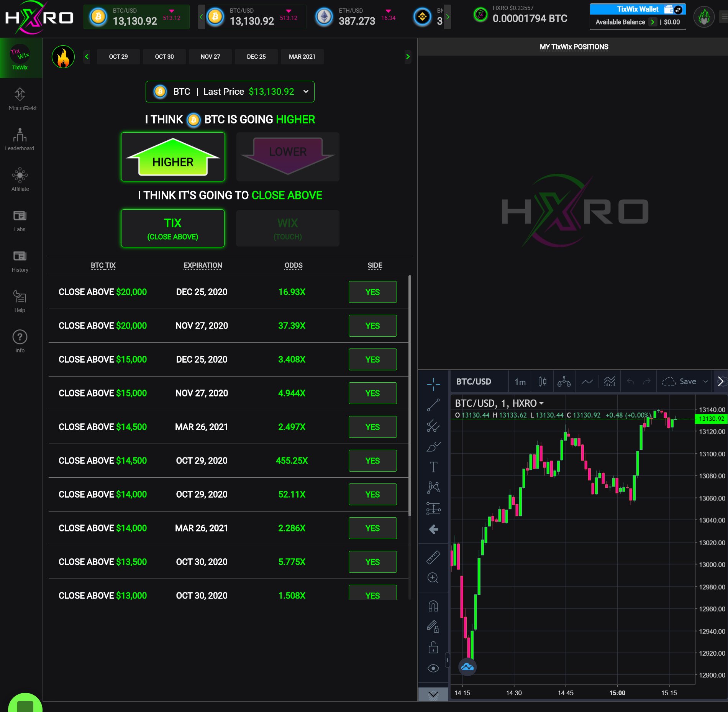
Task: Click the back arrow chart tool
Action: 433,529
